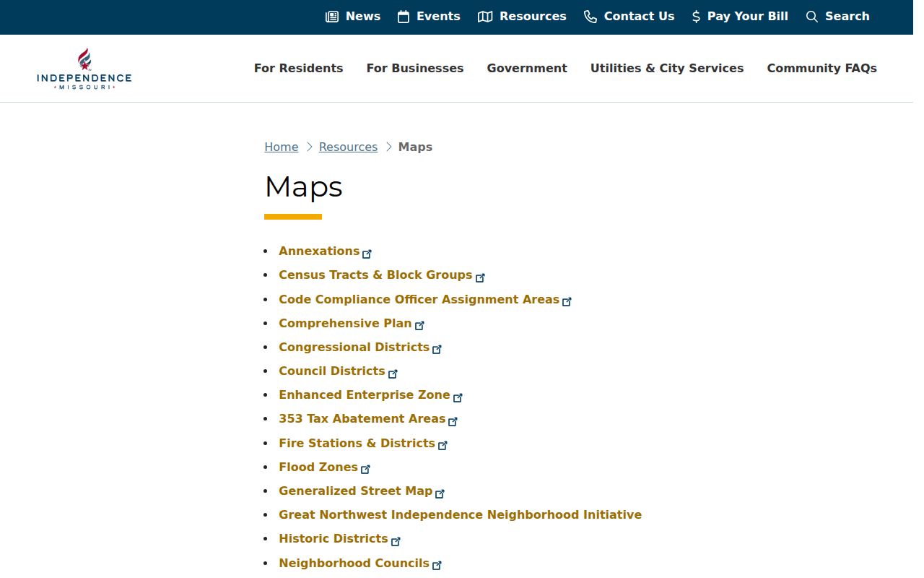924x578 pixels.
Task: Click the magnifying glass Search icon
Action: point(812,17)
